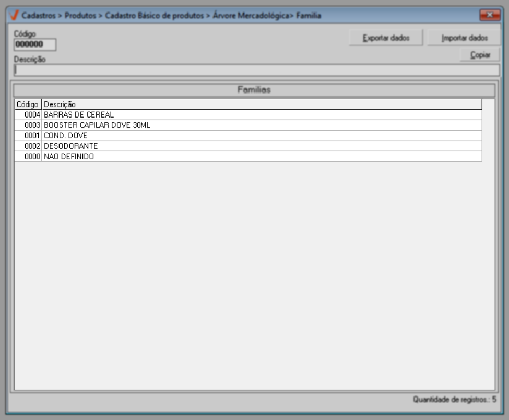
Task: Select the DESODORANTE row
Action: coord(248,146)
